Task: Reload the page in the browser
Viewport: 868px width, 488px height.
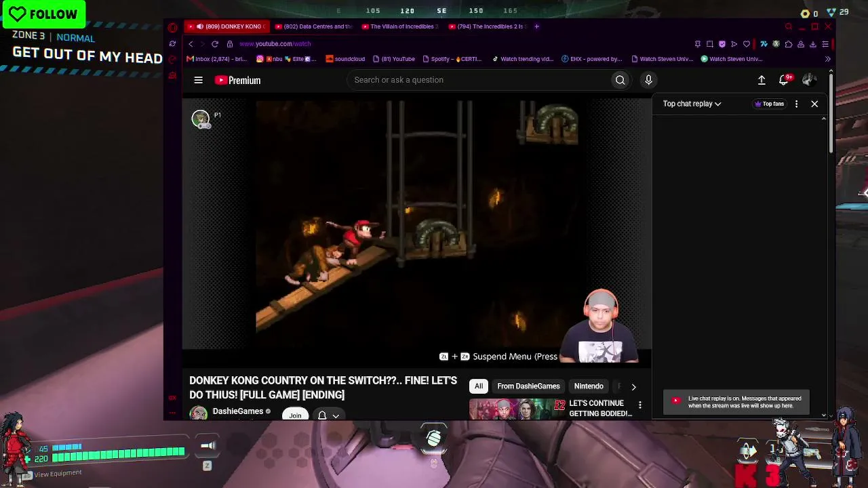Action: (x=215, y=44)
